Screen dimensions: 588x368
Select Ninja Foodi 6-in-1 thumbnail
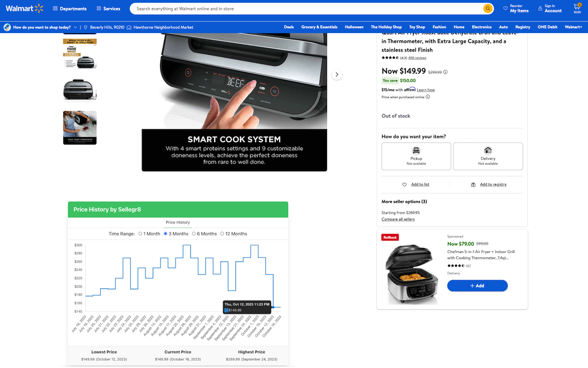tap(80, 54)
